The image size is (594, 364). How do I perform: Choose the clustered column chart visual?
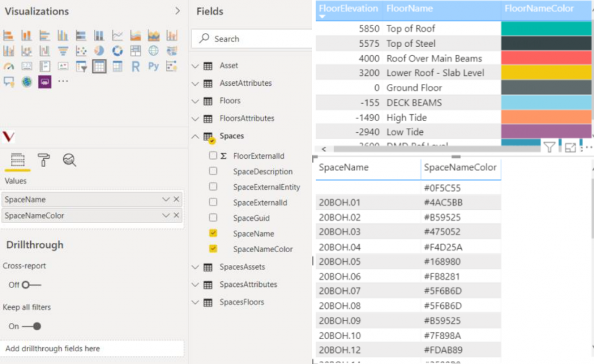click(63, 35)
